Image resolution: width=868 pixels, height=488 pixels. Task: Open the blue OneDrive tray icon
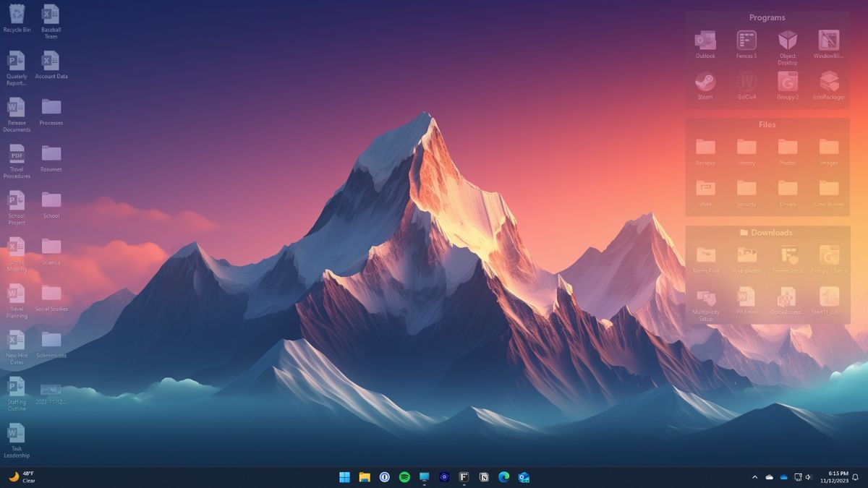pos(783,477)
